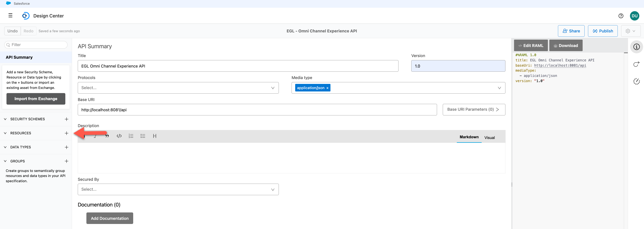Click into the Filter search field

click(37, 45)
